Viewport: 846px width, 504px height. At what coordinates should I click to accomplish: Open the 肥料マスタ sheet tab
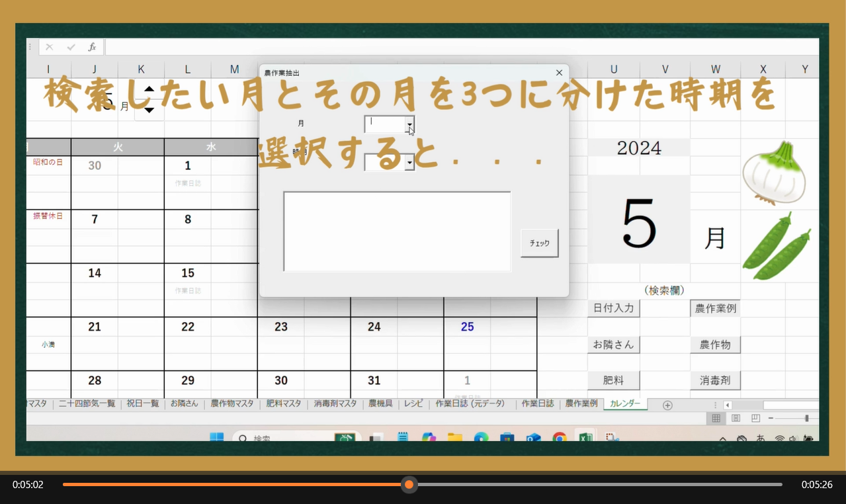[283, 403]
